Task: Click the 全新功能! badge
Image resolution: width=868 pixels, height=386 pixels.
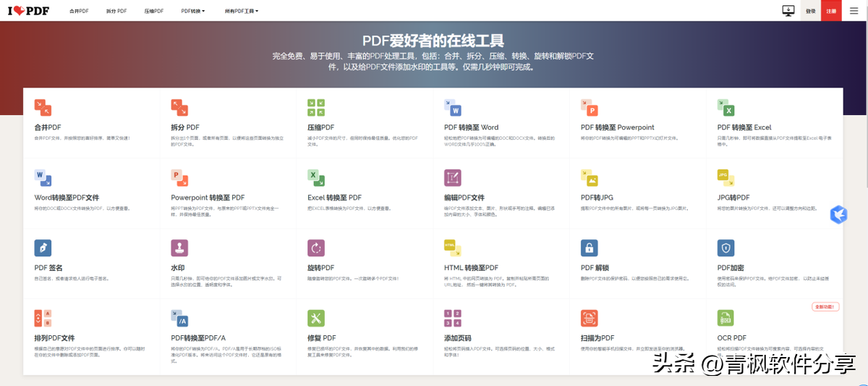Action: [825, 307]
